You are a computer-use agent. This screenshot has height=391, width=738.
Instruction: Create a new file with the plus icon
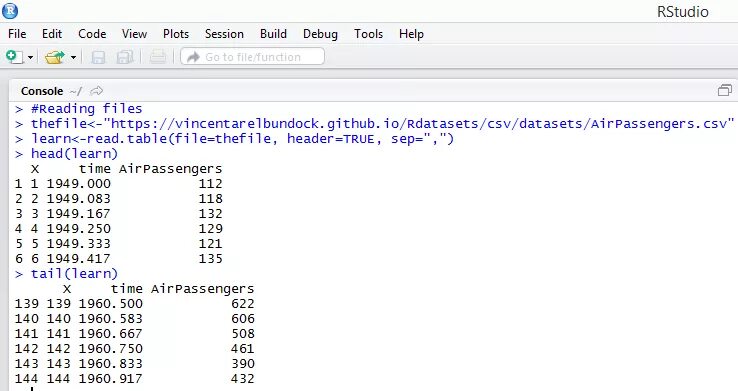15,57
